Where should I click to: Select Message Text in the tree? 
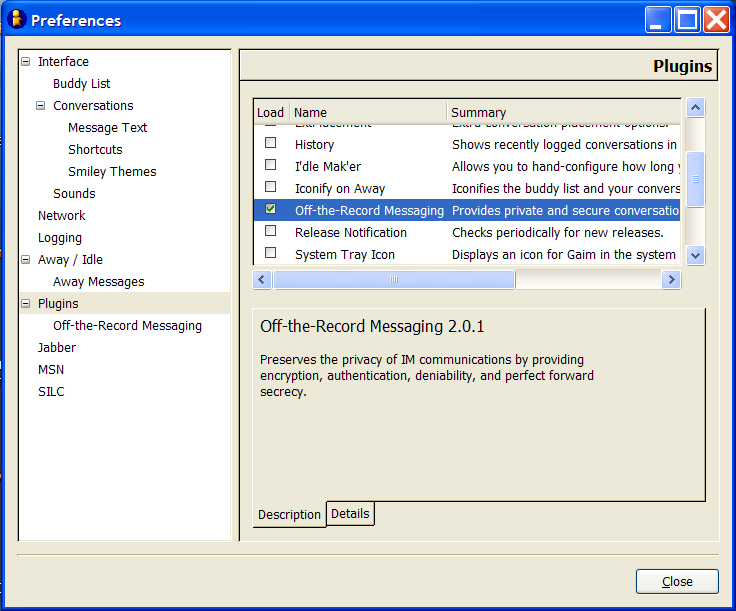point(107,128)
